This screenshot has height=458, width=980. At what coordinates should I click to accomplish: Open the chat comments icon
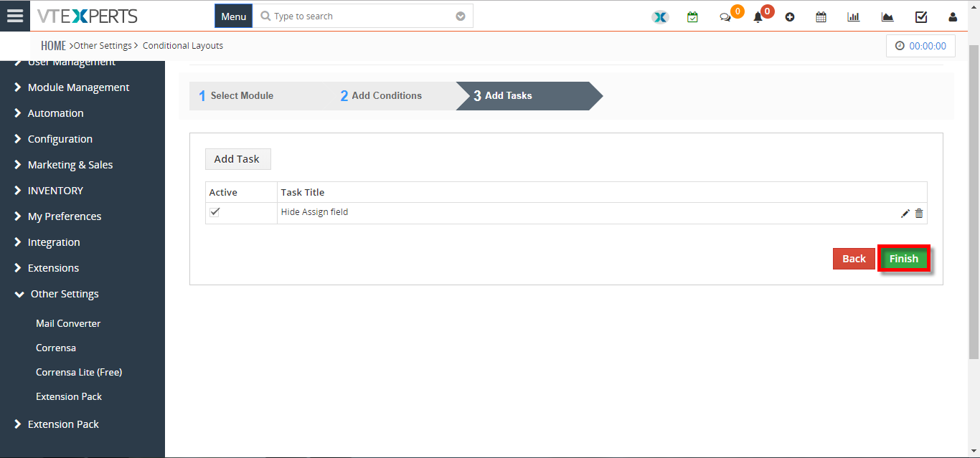point(725,17)
